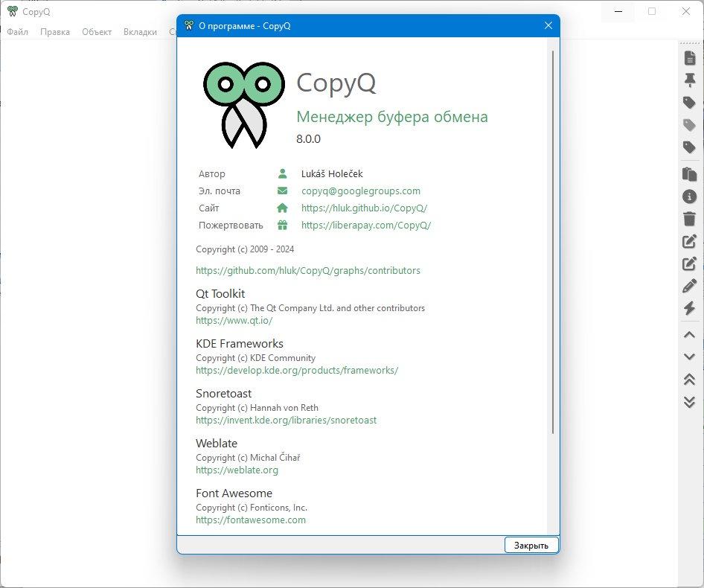Screen dimensions: 704x588
Task: Click the person icon beside Автор
Action: [282, 173]
